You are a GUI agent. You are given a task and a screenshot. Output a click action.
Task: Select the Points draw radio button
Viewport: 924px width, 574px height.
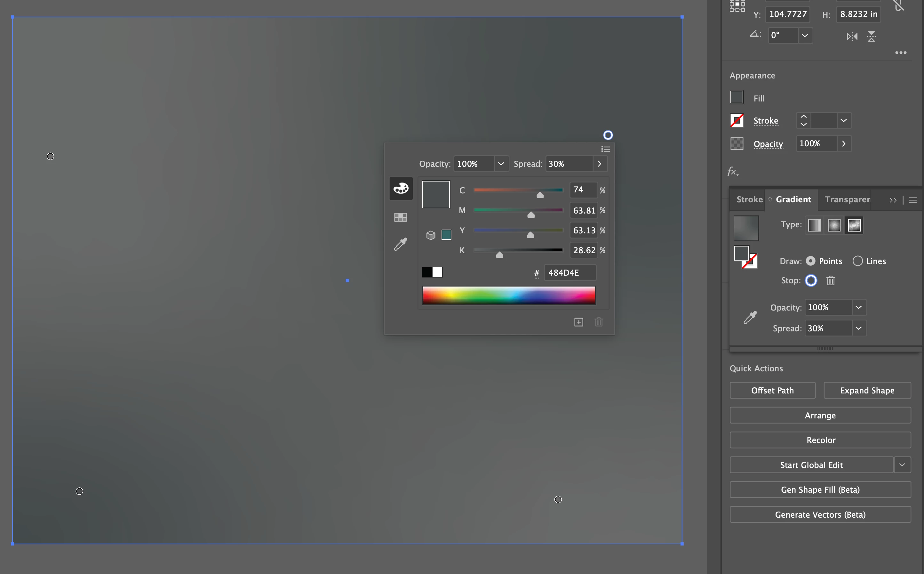[x=811, y=261]
